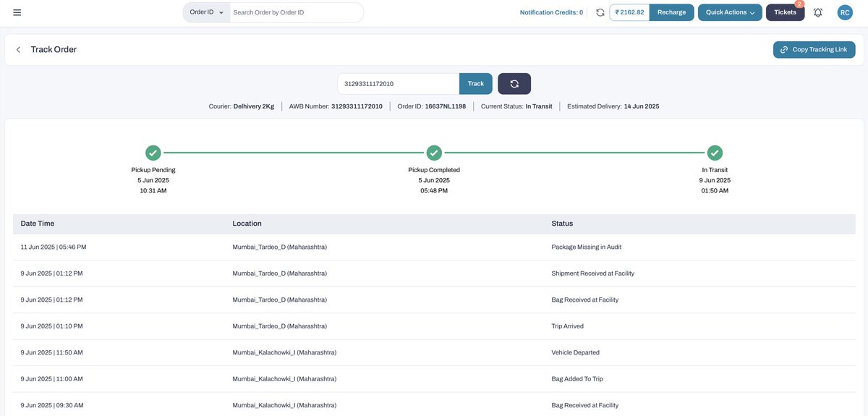Viewport: 868px width, 416px height.
Task: Select the Shipment Received at Facility status
Action: click(593, 273)
